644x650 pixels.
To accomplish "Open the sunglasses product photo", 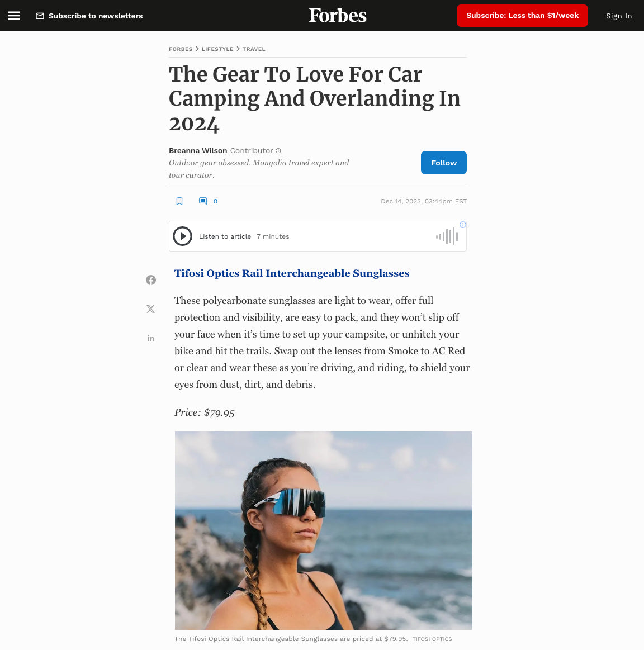I will coord(324,530).
